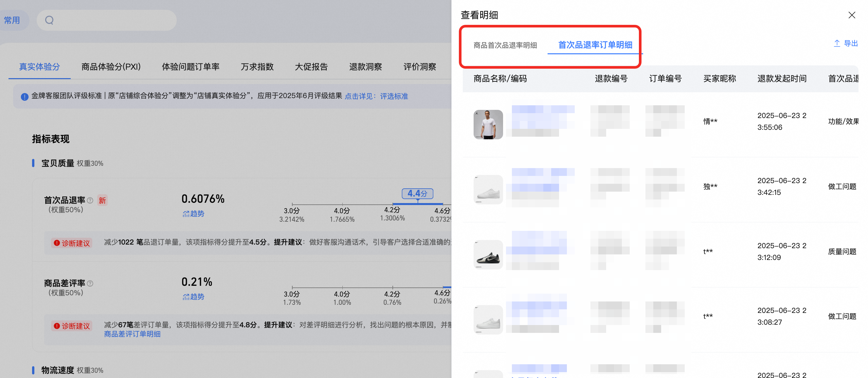Image resolution: width=868 pixels, height=378 pixels.
Task: Click the 功能/效果 reason cell
Action: tap(843, 121)
